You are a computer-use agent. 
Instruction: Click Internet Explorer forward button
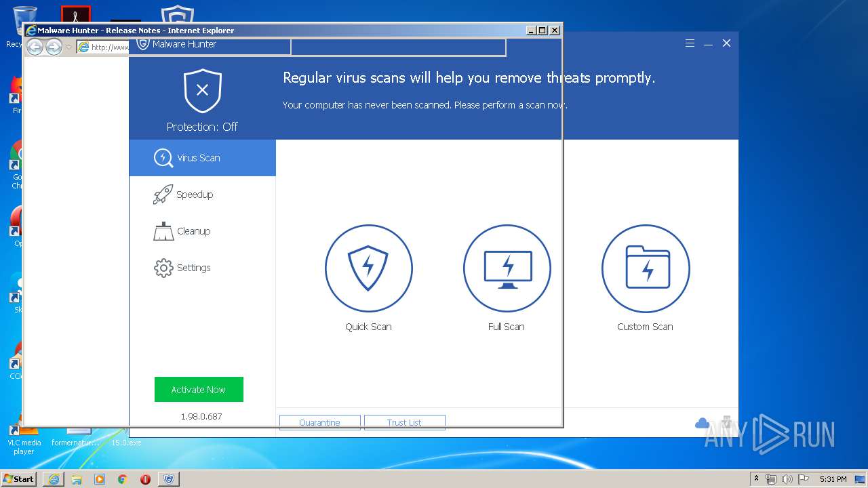click(54, 47)
